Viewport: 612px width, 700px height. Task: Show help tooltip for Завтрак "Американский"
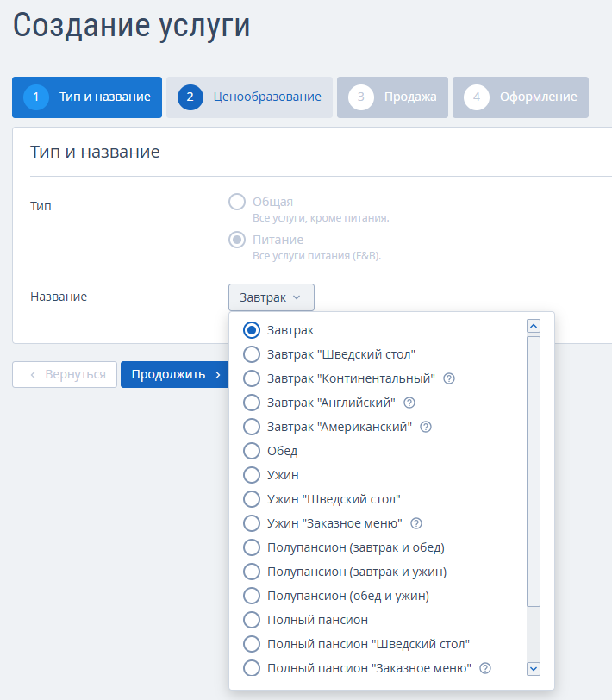426,427
